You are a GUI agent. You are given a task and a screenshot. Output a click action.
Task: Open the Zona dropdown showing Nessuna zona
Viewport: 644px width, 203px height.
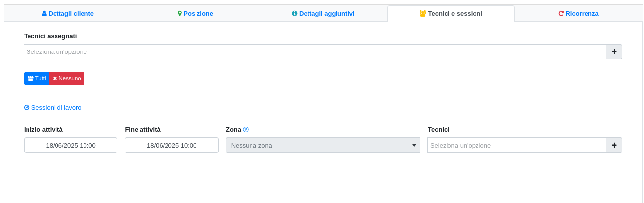click(x=323, y=145)
